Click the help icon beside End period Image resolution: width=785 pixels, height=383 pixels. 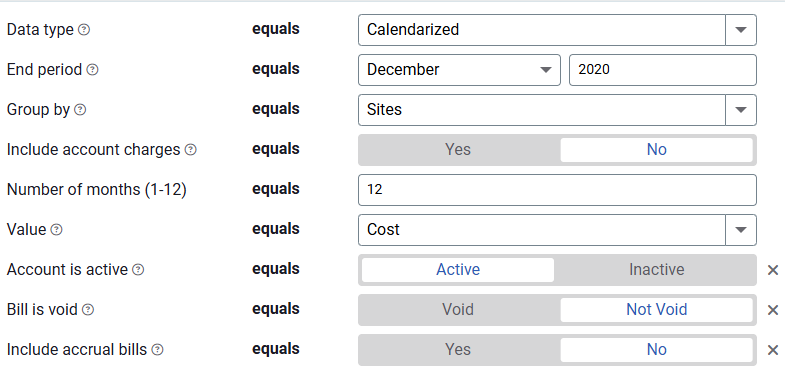[93, 70]
